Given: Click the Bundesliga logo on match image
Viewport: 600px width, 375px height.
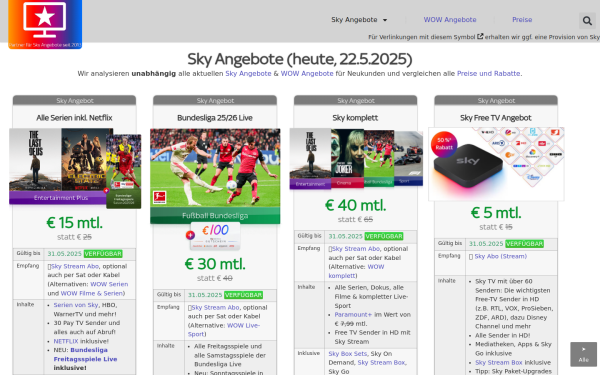Looking at the screenshot, I should [159, 197].
